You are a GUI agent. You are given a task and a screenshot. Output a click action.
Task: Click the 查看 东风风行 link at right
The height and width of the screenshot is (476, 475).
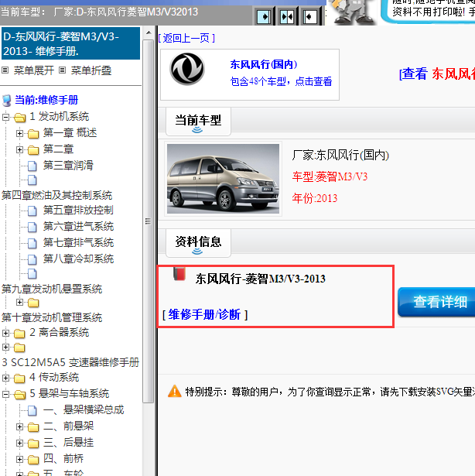point(437,74)
